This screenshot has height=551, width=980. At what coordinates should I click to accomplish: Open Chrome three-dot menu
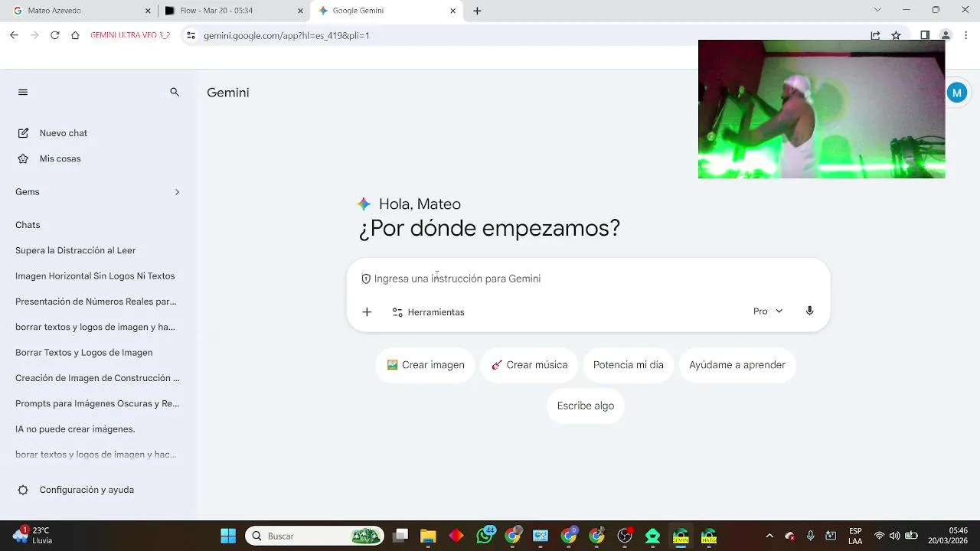[x=966, y=35]
